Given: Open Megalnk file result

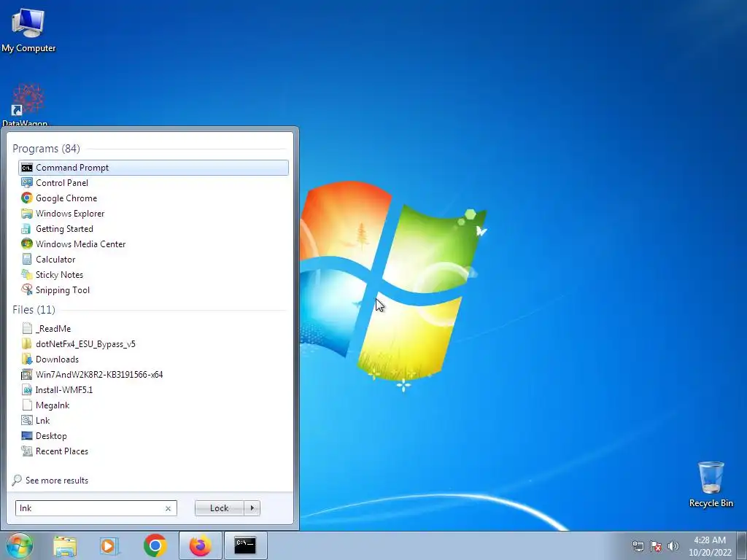Looking at the screenshot, I should pyautogui.click(x=153, y=405).
